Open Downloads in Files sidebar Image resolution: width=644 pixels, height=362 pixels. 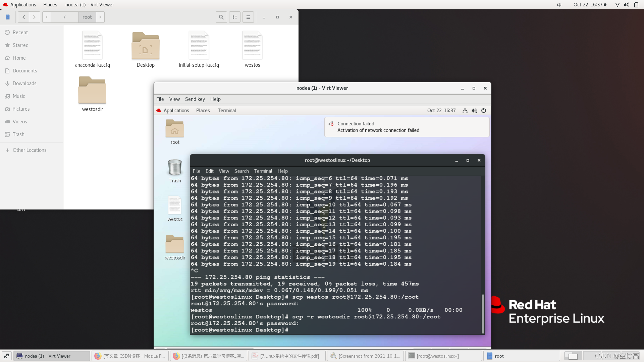click(x=32, y=83)
